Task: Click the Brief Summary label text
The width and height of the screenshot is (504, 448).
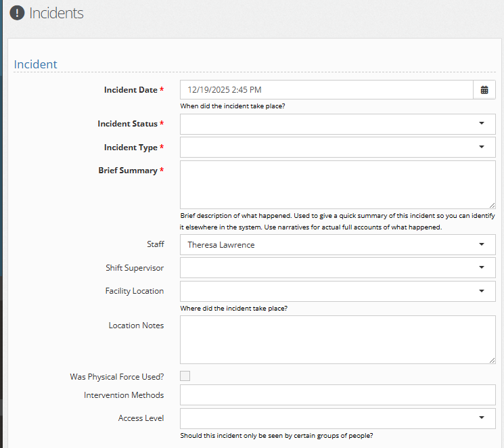Action: [128, 171]
